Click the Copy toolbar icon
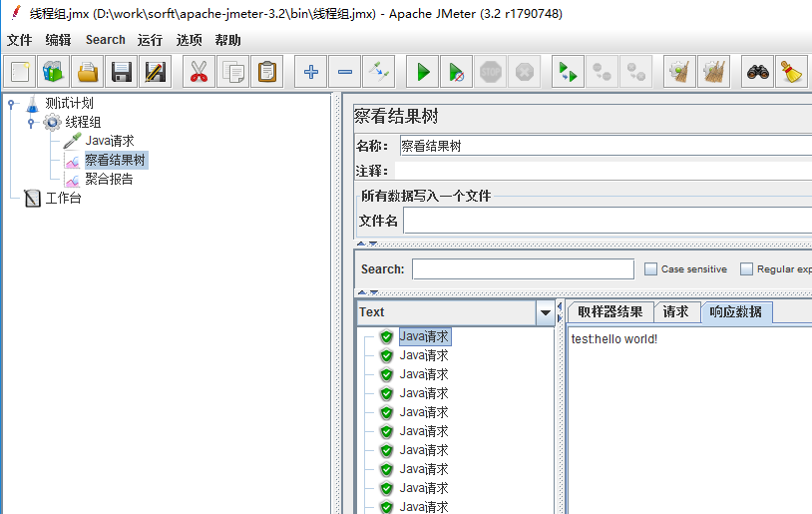812x514 pixels. click(x=233, y=72)
